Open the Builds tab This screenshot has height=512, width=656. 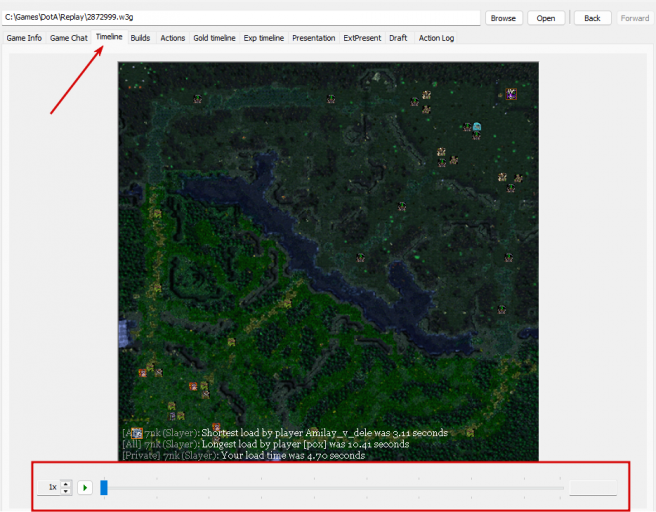(x=140, y=38)
